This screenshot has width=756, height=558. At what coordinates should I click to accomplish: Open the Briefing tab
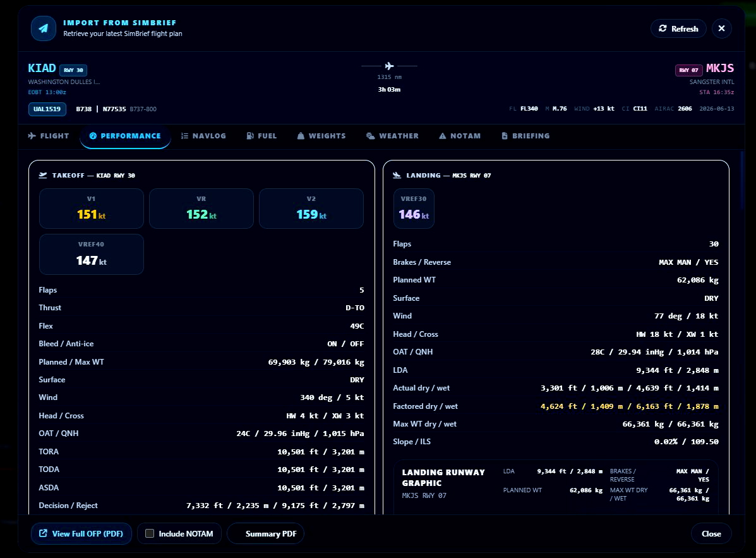point(525,136)
